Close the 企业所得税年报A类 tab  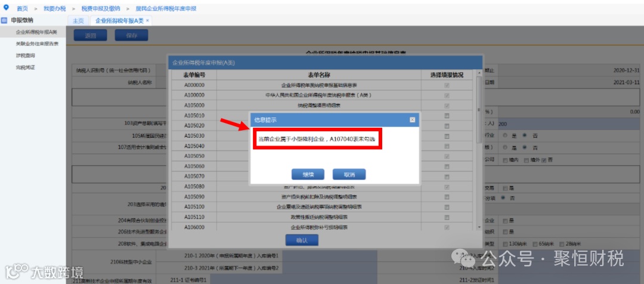tap(147, 20)
